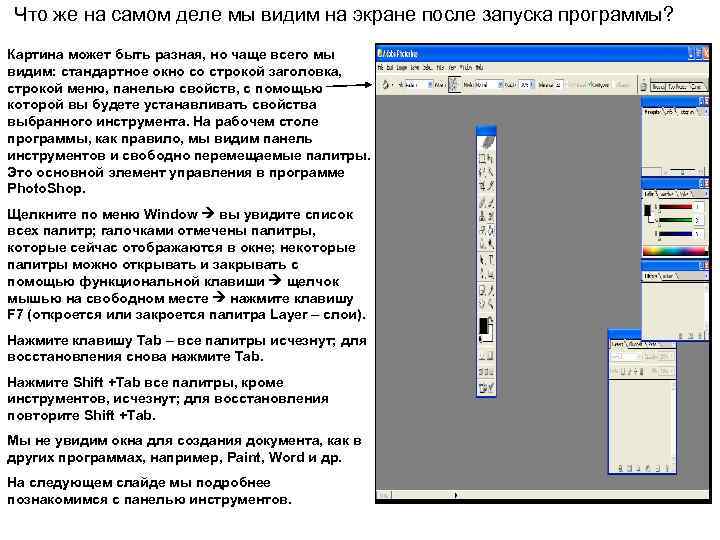Open the Image menu

coord(402,68)
